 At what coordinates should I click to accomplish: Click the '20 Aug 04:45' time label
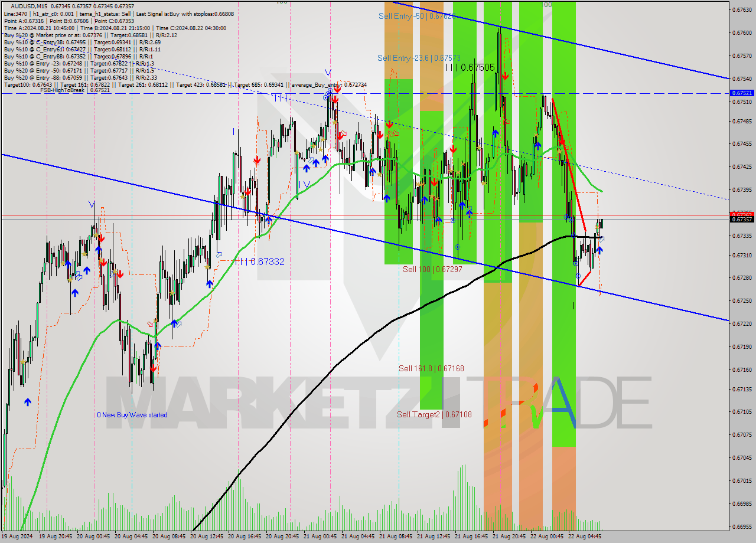coord(132,537)
